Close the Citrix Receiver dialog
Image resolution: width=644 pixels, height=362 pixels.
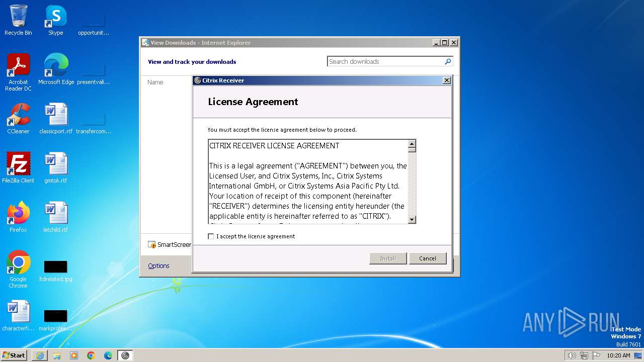[x=446, y=80]
